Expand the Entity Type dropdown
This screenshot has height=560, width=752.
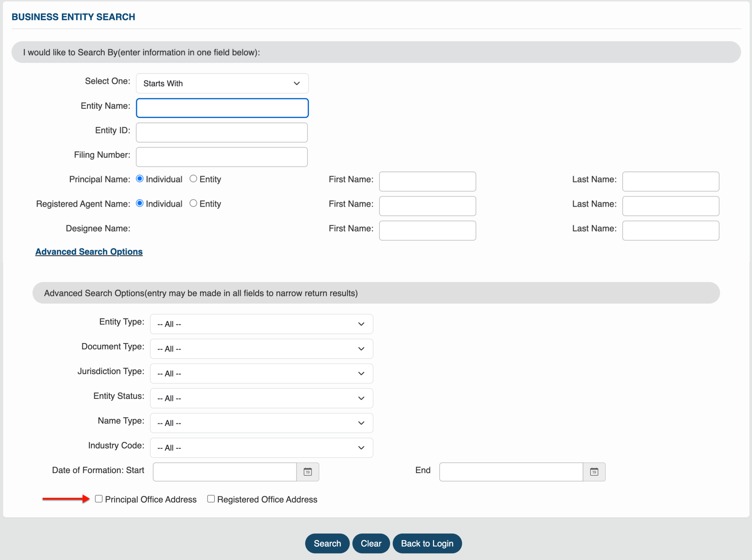(261, 324)
